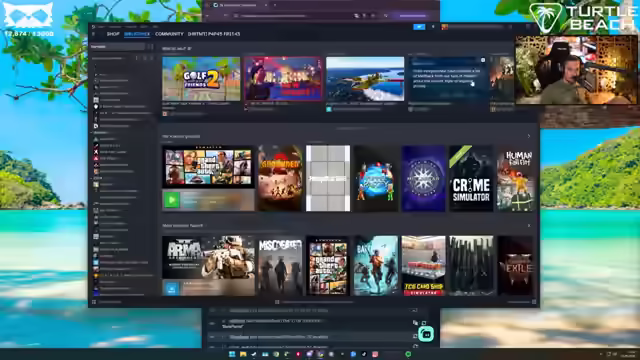This screenshot has width=640, height=360.
Task: Open the Golf With Friends 2 news tile
Action: (x=201, y=79)
